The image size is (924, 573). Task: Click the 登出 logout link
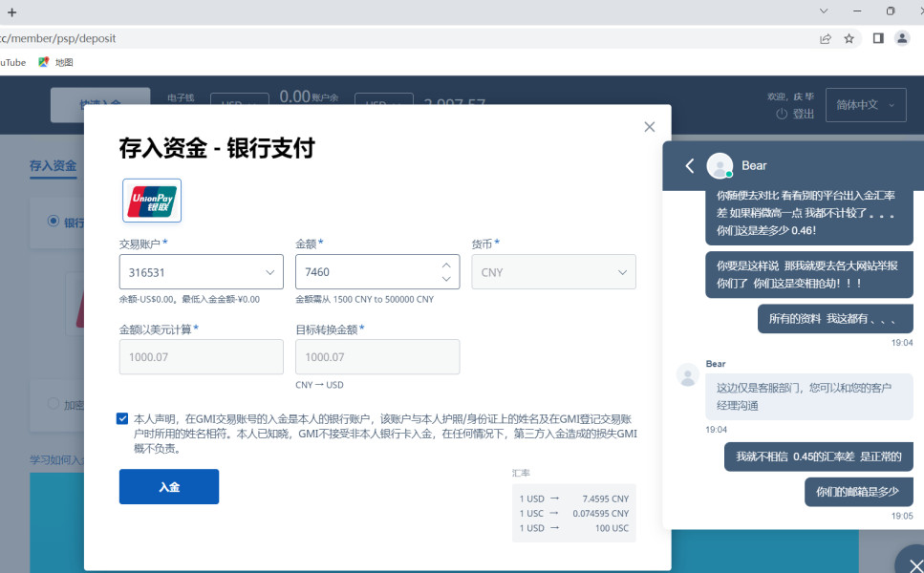click(795, 114)
